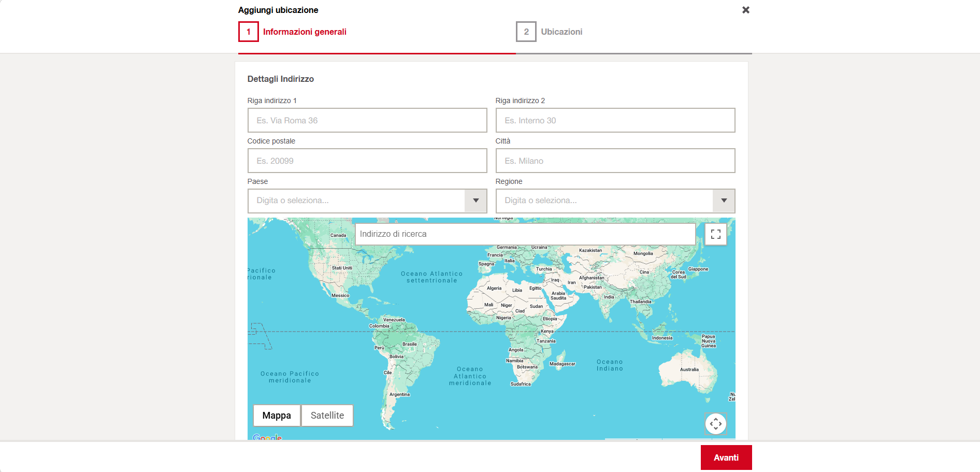
Task: Expand the Regione dropdown arrow
Action: (x=724, y=201)
